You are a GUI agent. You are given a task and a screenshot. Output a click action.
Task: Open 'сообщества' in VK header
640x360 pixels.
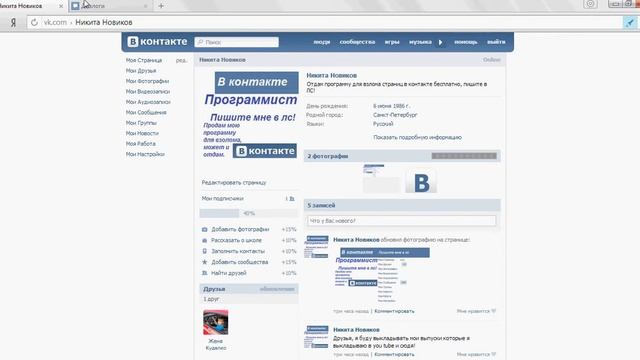pyautogui.click(x=357, y=42)
